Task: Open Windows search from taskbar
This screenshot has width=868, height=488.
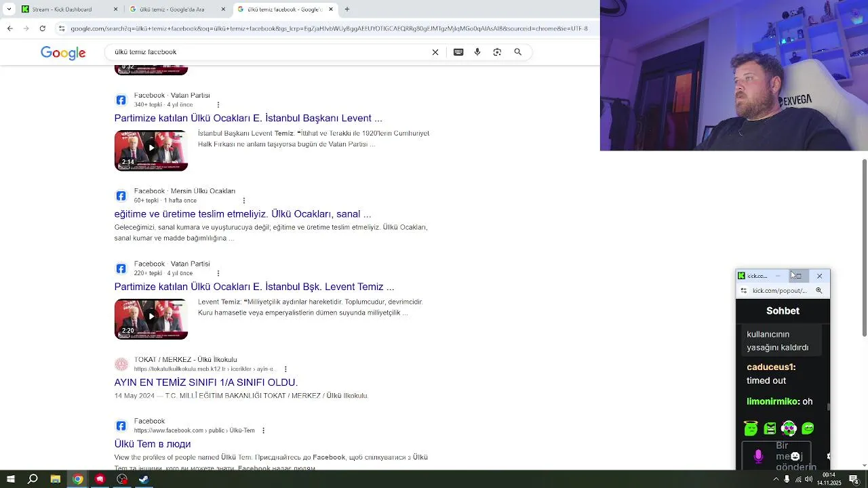Action: [33, 479]
